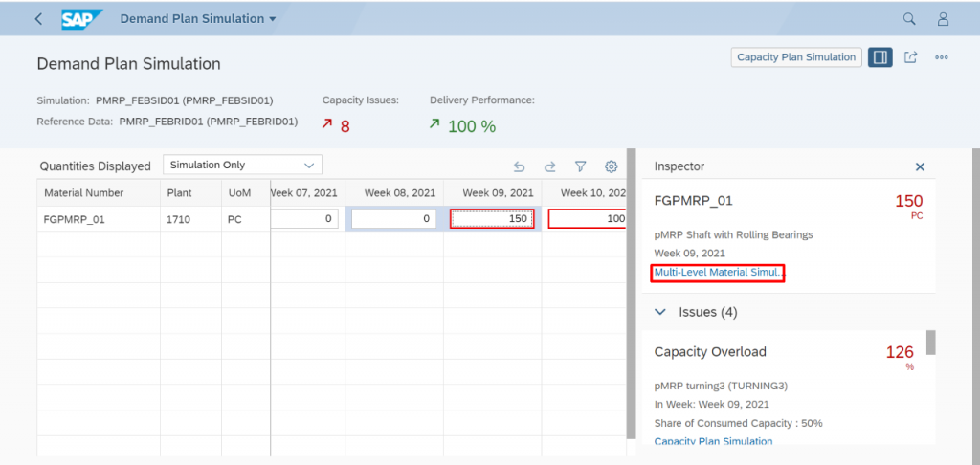Open the Demand Plan Simulation title dropdown
This screenshot has height=465, width=980.
[x=198, y=19]
